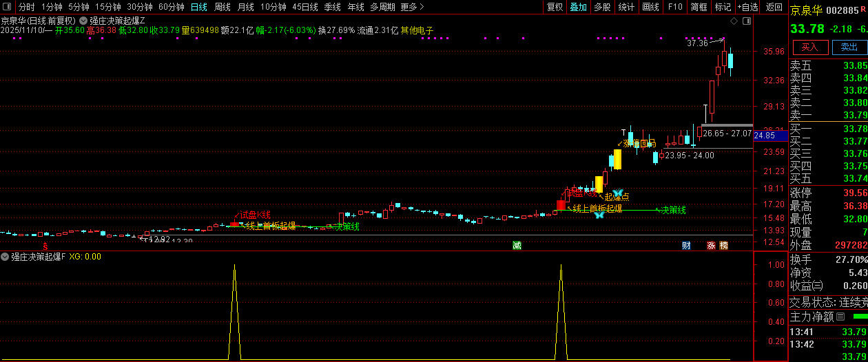Click the chart title 京泉华(日线.前复权)

coord(38,21)
